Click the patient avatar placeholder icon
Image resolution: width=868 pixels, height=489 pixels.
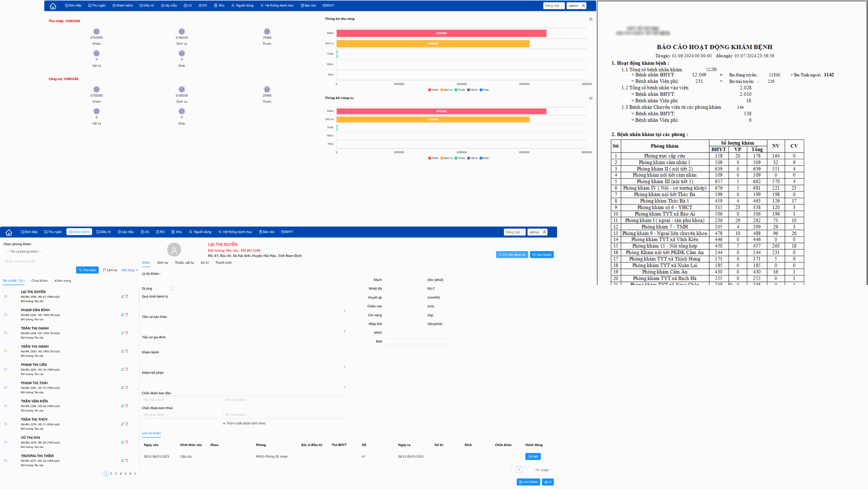[x=174, y=250]
